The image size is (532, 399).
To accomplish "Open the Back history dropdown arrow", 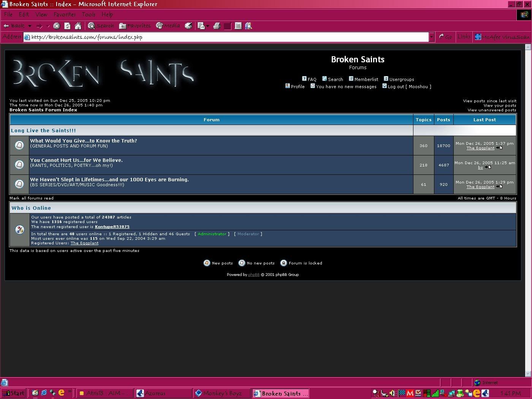I will [x=30, y=26].
